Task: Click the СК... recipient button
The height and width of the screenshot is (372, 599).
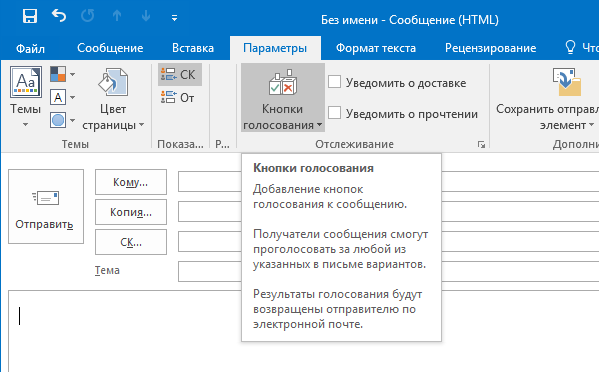Action: pos(131,242)
